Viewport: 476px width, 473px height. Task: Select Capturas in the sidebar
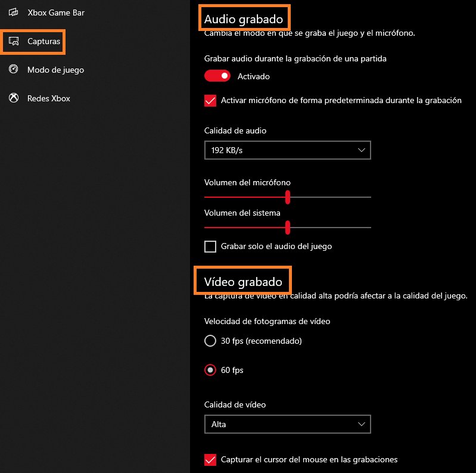[x=43, y=42]
